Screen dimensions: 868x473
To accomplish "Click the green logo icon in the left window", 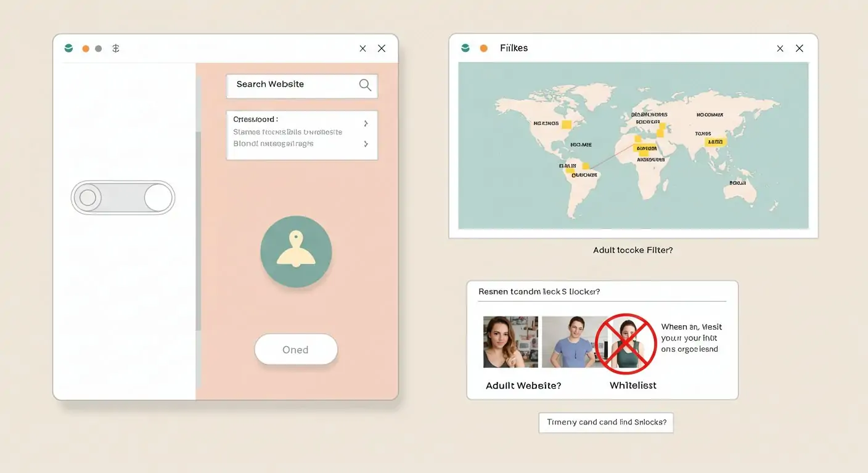I will (68, 48).
